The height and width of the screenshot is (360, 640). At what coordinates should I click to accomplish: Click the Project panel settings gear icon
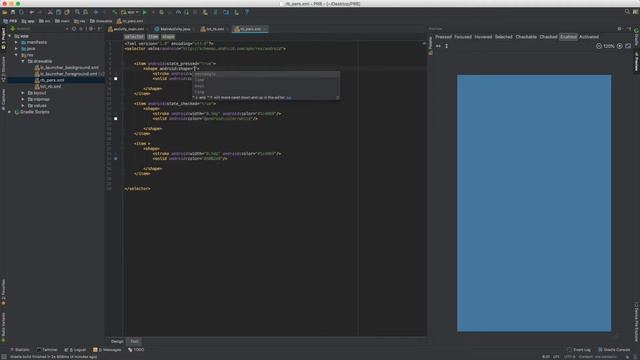(x=91, y=29)
